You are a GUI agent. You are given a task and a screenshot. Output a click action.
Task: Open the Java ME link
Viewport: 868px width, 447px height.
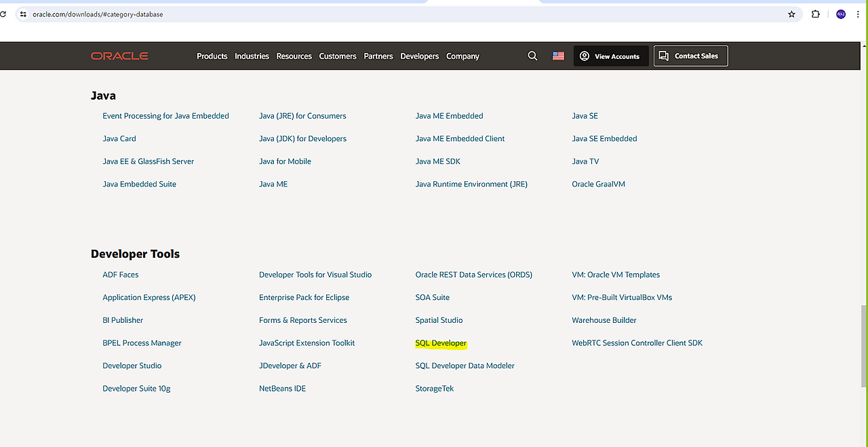pos(273,184)
